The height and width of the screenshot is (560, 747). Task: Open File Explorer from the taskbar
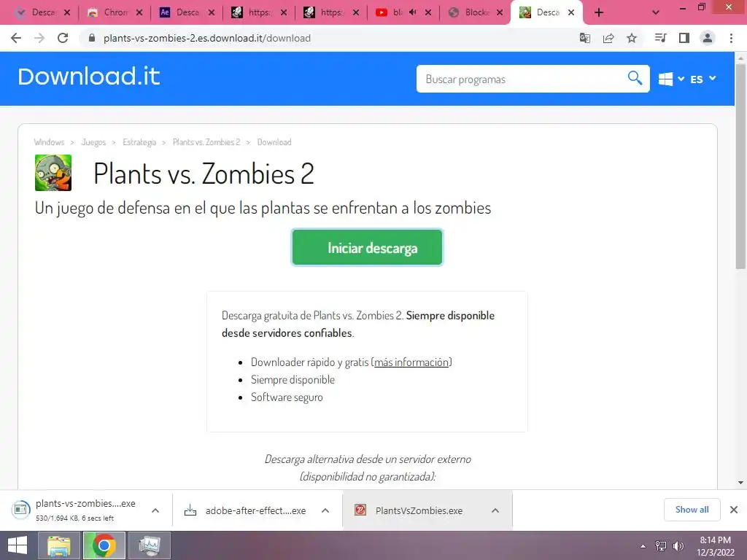coord(59,545)
